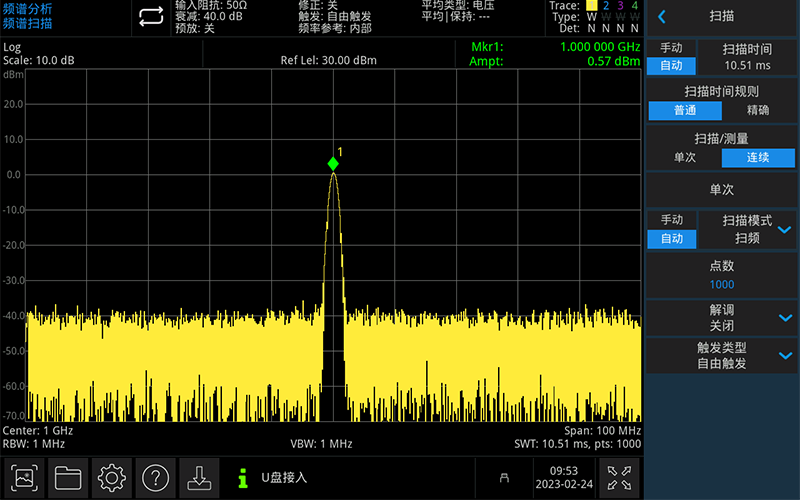Switch sweep/measure to 单次 option
800x500 pixels.
tap(684, 158)
